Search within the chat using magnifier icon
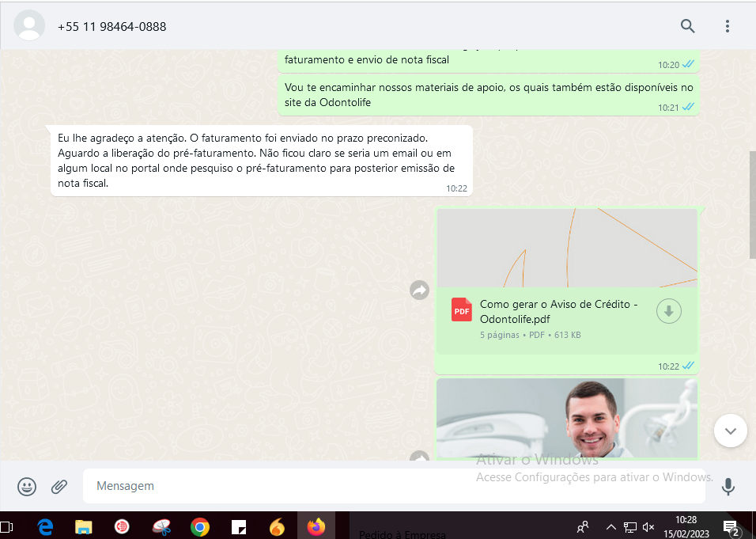 pos(687,26)
